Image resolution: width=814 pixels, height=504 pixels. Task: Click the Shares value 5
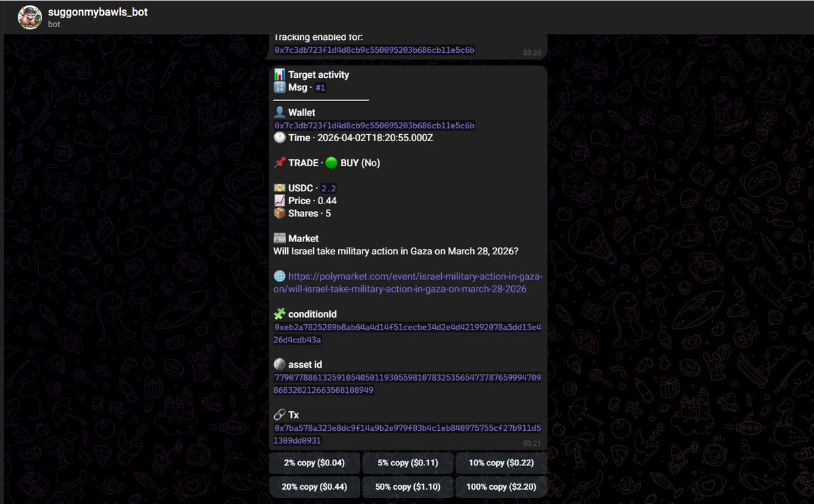(x=328, y=214)
